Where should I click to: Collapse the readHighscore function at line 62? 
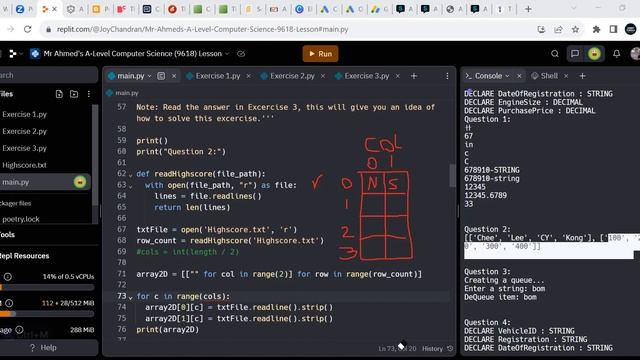pyautogui.click(x=131, y=175)
